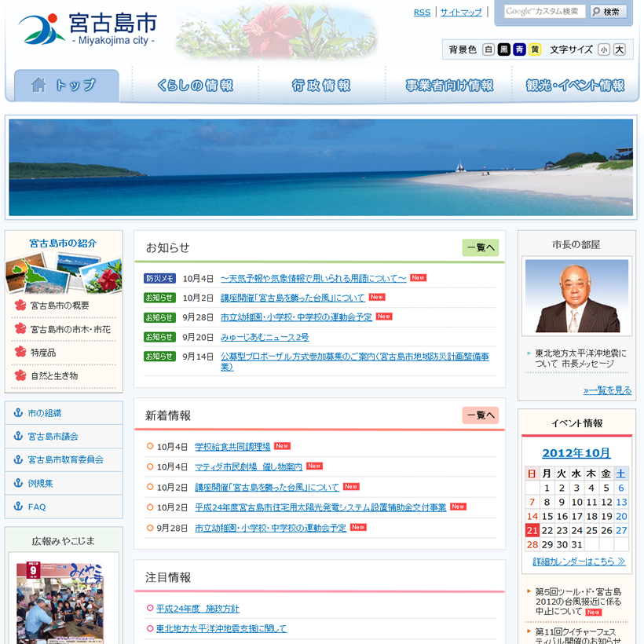The height and width of the screenshot is (644, 644).
Task: Click the Google custom search field
Action: (x=544, y=11)
